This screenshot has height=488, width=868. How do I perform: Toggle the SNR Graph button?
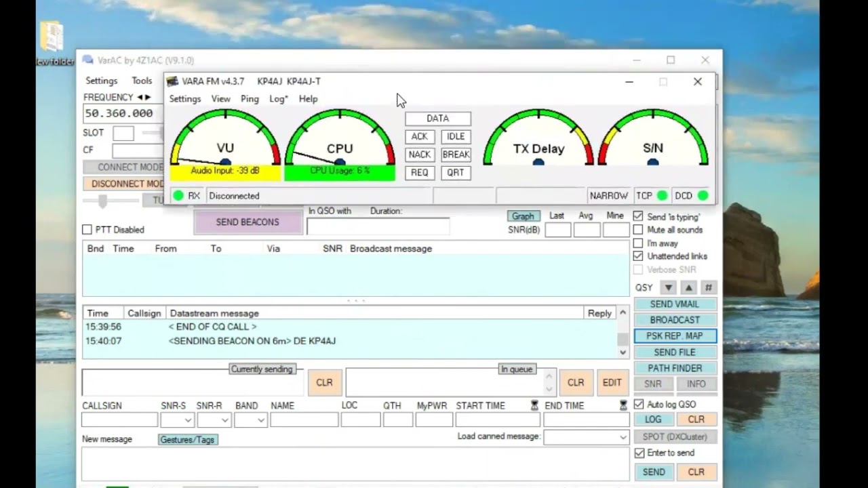523,216
